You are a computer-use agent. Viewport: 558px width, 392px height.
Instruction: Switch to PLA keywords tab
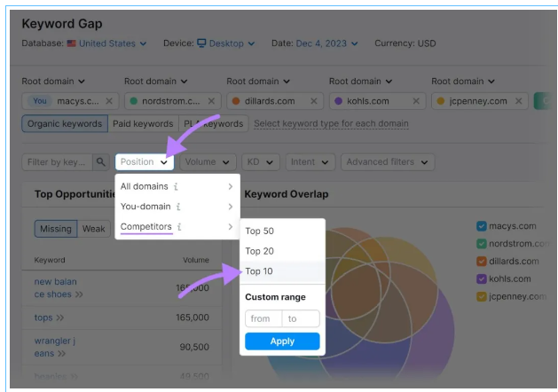214,124
